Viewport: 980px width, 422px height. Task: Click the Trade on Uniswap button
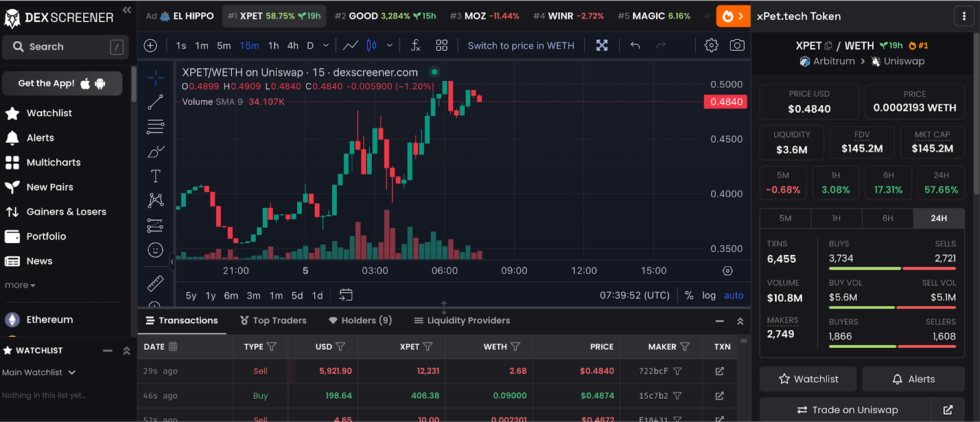(848, 410)
